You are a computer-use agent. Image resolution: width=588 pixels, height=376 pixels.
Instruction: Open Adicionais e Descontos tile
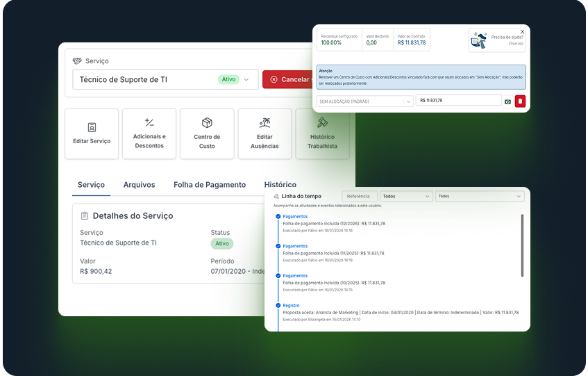[x=149, y=133]
